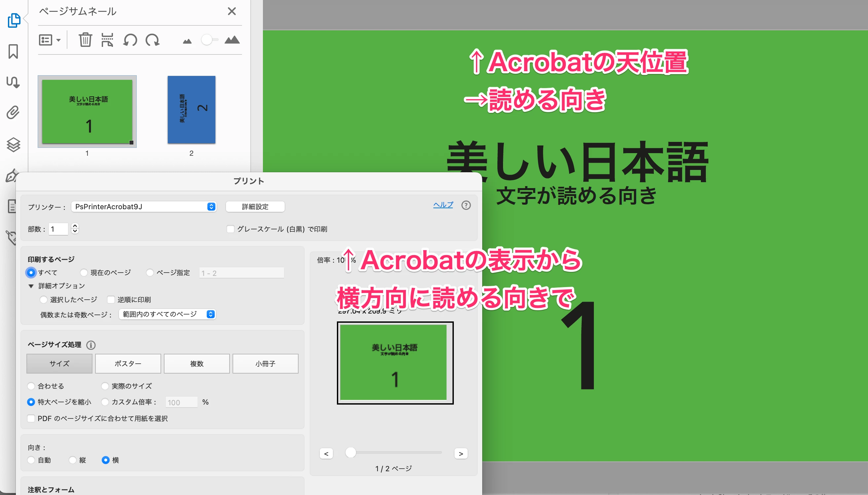
Task: Open the ヘルプ link
Action: pos(443,205)
